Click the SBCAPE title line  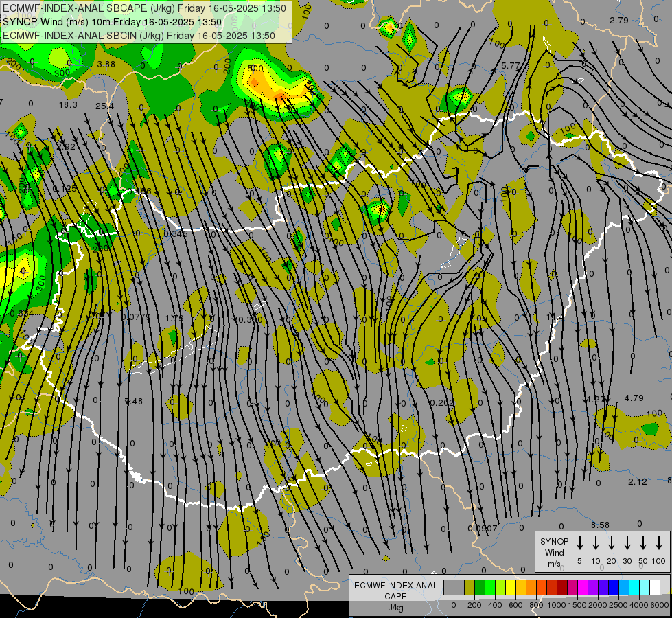[144, 8]
